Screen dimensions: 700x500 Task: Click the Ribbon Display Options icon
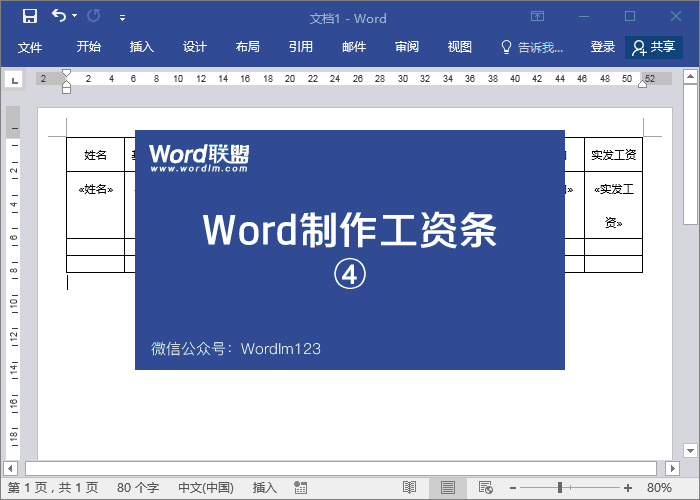[538, 17]
